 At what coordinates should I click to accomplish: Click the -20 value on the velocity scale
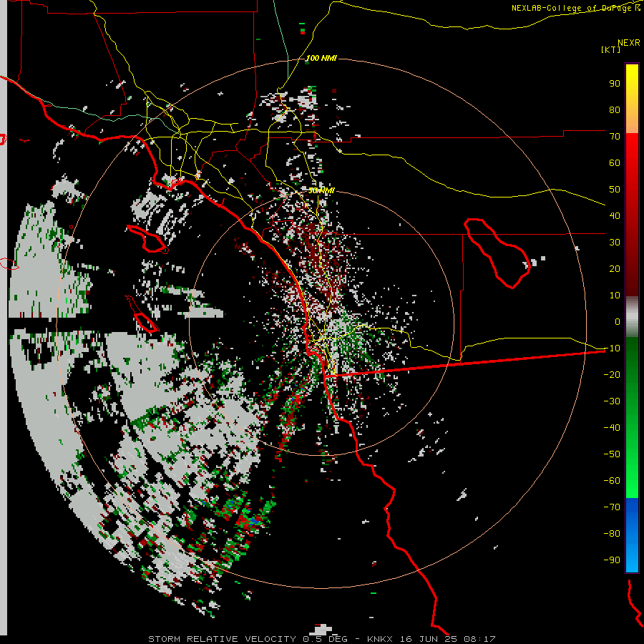coord(612,374)
